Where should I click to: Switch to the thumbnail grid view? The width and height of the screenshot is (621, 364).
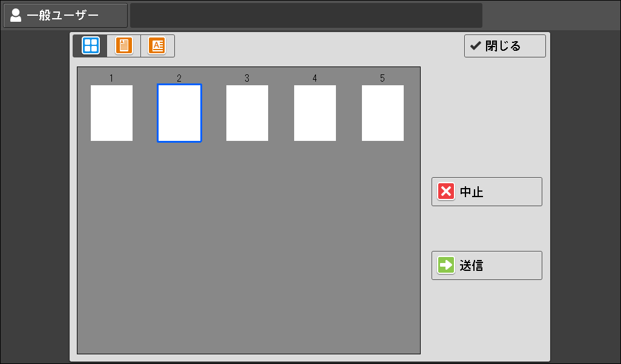(90, 46)
